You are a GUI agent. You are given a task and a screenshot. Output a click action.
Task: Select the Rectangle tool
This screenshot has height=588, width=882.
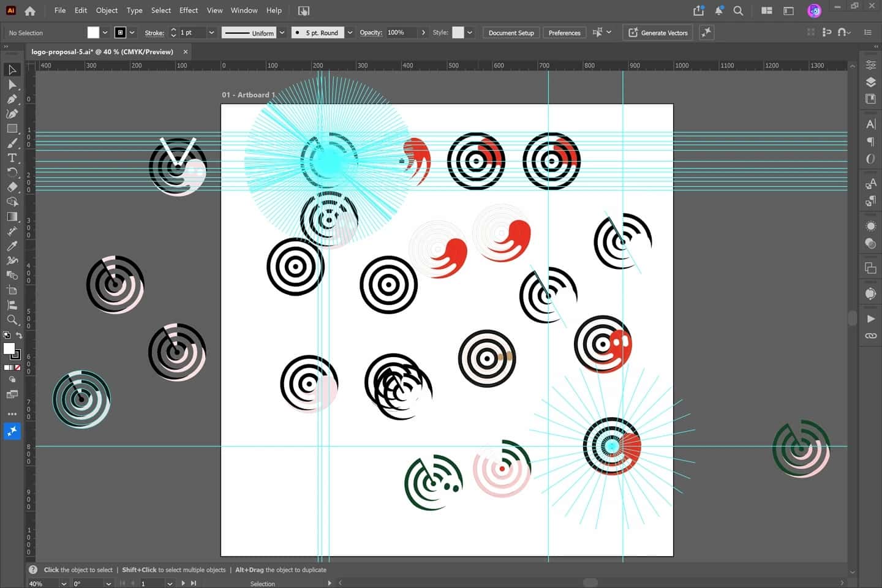[12, 129]
